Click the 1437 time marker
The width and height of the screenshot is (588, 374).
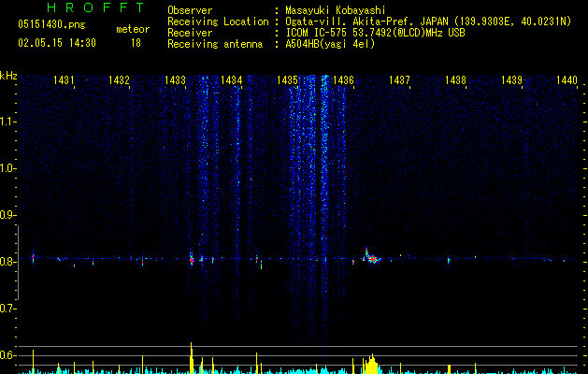(x=400, y=80)
